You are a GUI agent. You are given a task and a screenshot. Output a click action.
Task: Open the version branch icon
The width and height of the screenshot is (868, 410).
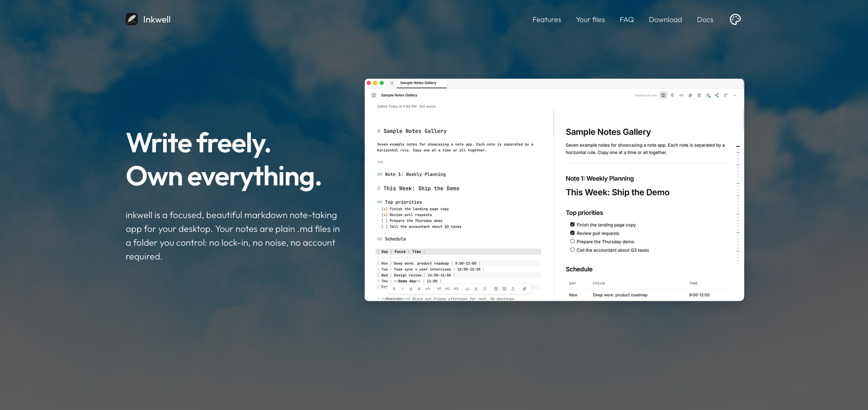(726, 95)
